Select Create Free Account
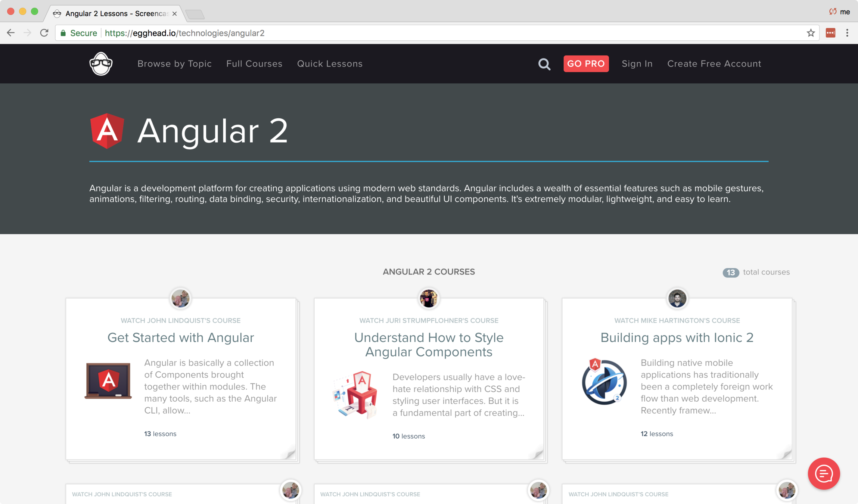 [714, 64]
